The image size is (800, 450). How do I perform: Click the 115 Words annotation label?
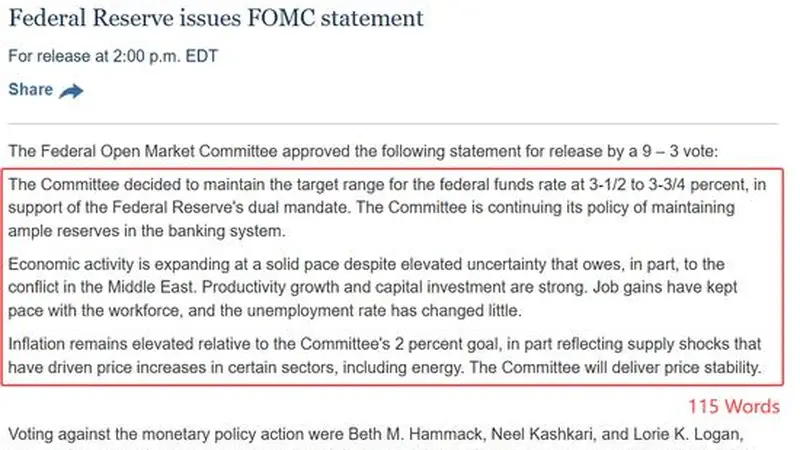[x=734, y=407]
